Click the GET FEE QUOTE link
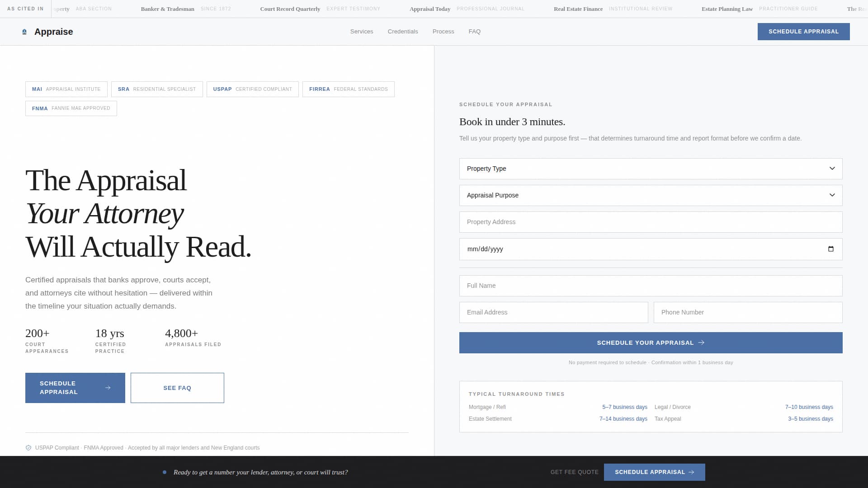Viewport: 868px width, 488px height. tap(574, 472)
